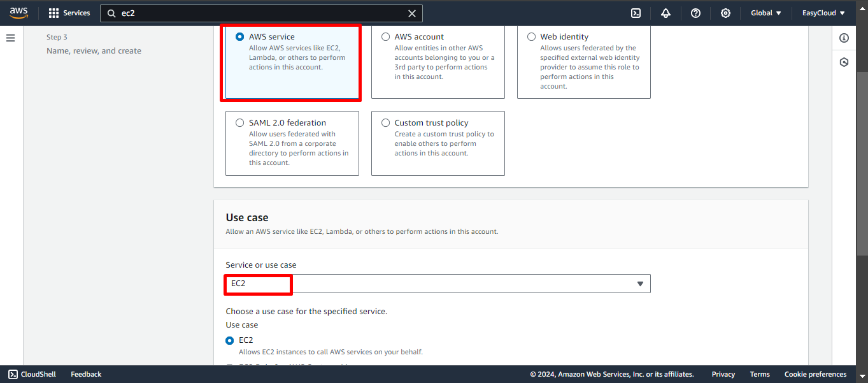Launch CloudShell from the top bar
Screen dimensions: 868x383
(636, 13)
